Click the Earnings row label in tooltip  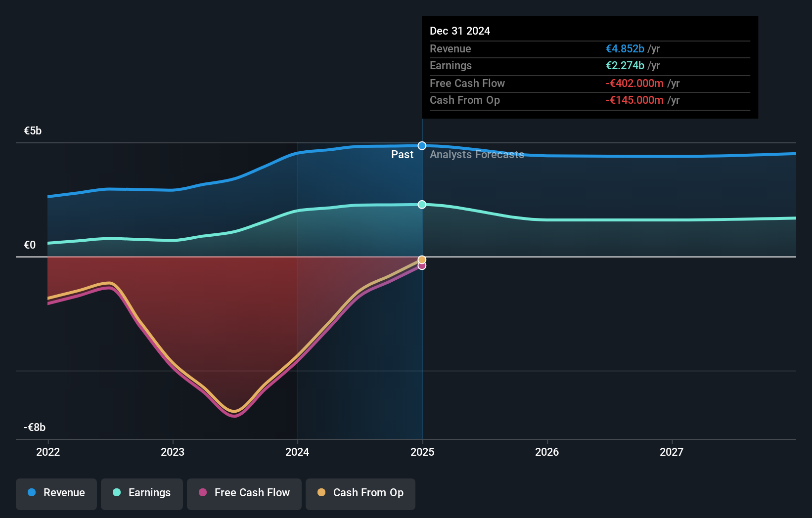coord(451,66)
